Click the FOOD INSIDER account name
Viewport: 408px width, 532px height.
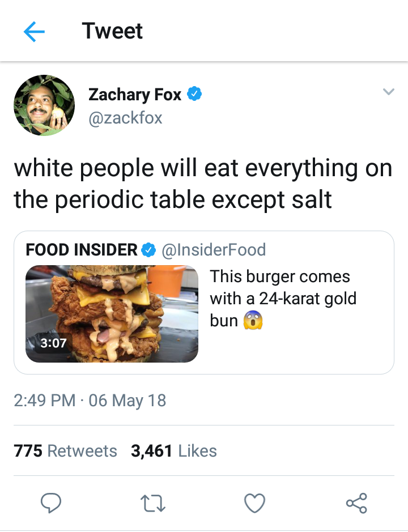pyautogui.click(x=82, y=249)
